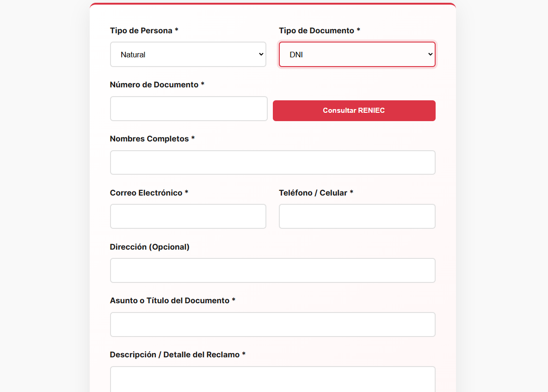Click inside the Descripción / Detalle del Reclamo textarea
The image size is (548, 392).
(272, 379)
